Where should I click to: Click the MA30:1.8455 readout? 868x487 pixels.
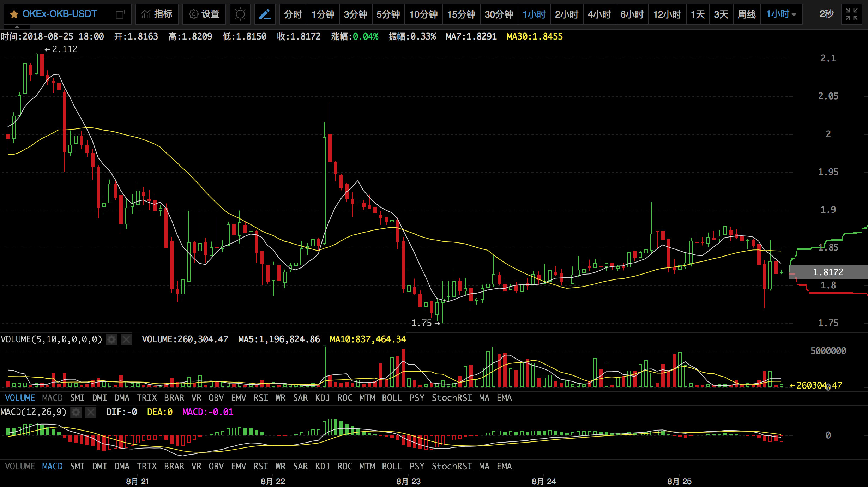click(x=535, y=37)
